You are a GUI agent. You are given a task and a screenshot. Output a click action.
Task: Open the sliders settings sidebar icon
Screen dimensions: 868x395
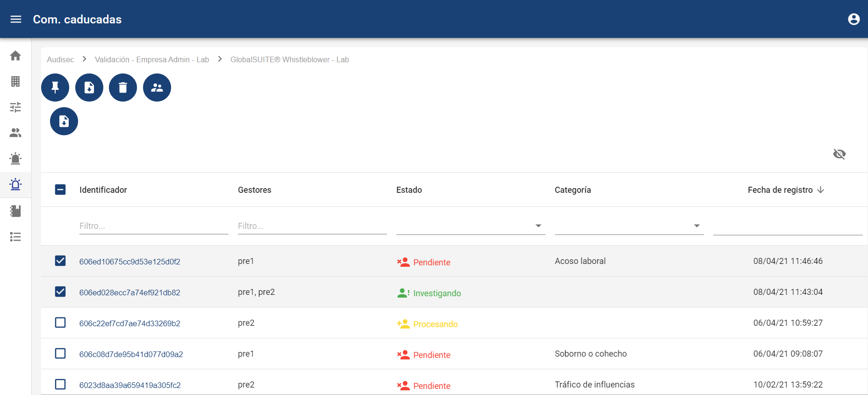[15, 107]
